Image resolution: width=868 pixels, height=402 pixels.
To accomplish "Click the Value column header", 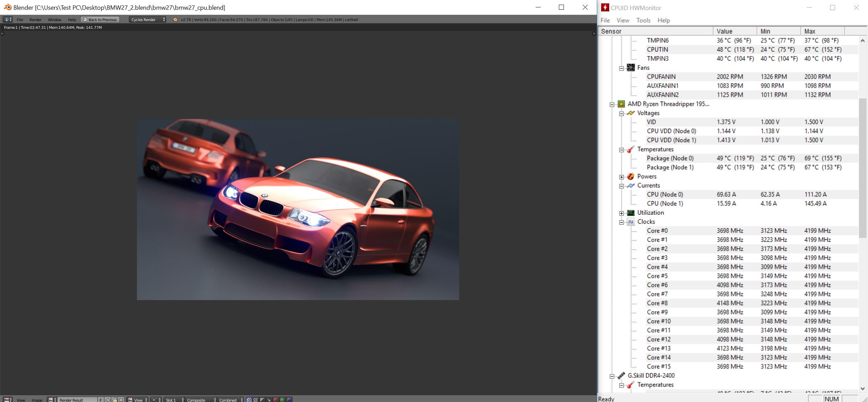I will 734,31.
